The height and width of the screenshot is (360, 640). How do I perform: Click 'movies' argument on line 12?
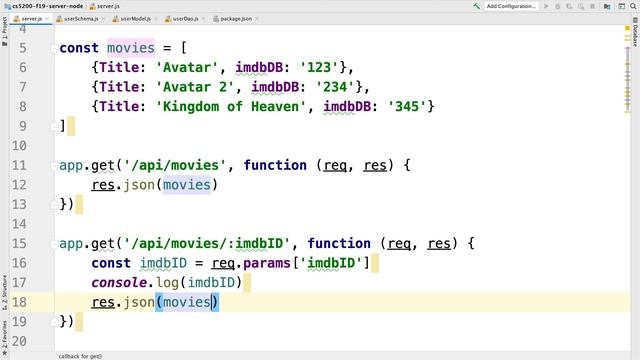(x=187, y=185)
